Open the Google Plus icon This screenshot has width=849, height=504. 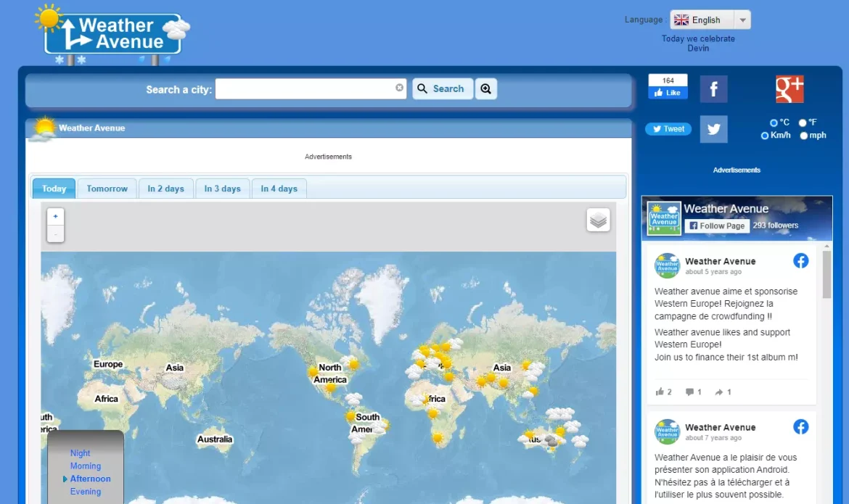point(789,89)
